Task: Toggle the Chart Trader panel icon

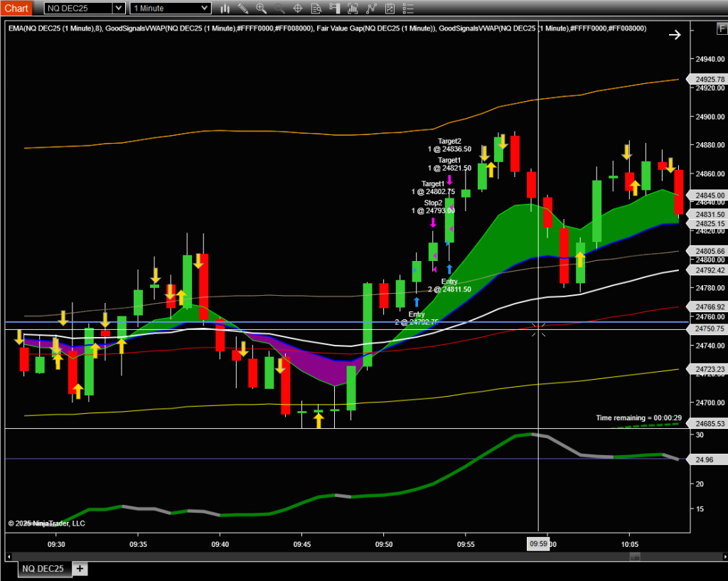Action: pyautogui.click(x=334, y=9)
